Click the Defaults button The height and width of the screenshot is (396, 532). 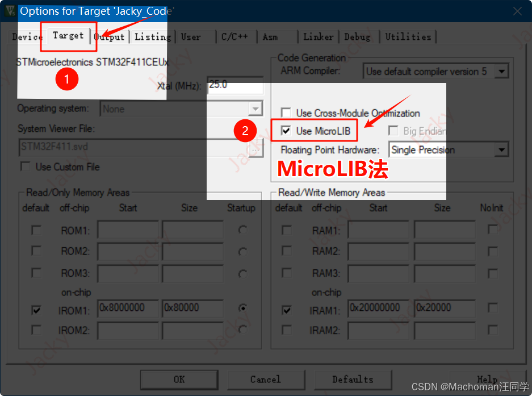click(x=353, y=380)
